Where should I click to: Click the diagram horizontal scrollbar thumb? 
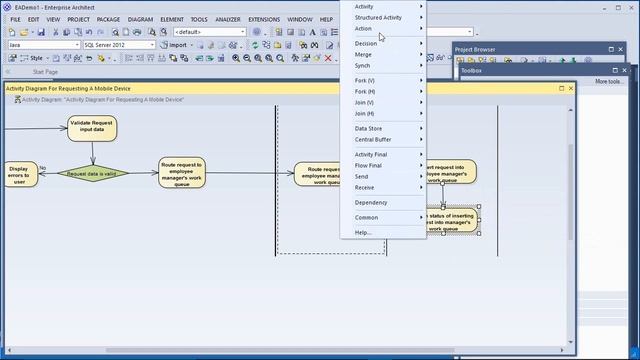coord(280,350)
